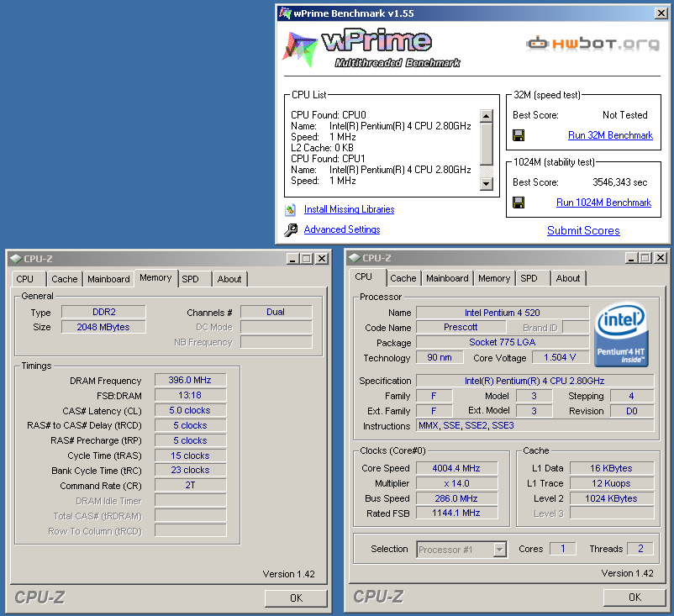Click the Intel Pentium 4 HT badge

pyautogui.click(x=621, y=334)
